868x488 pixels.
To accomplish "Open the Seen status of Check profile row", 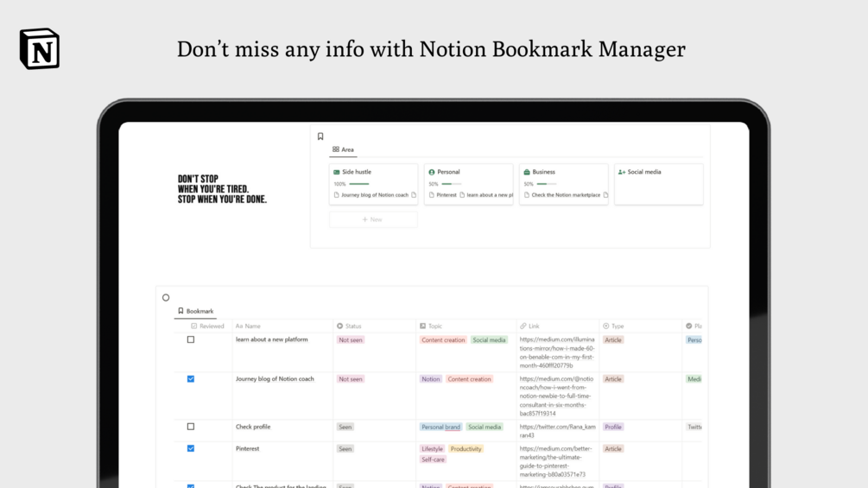I will [345, 427].
